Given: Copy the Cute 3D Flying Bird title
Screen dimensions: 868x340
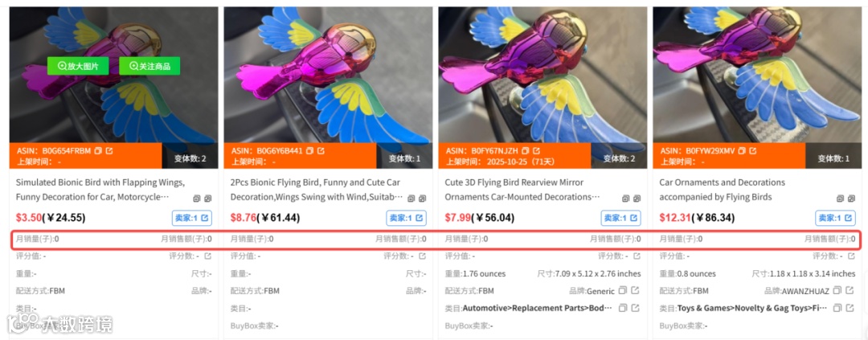Looking at the screenshot, I should 626,199.
